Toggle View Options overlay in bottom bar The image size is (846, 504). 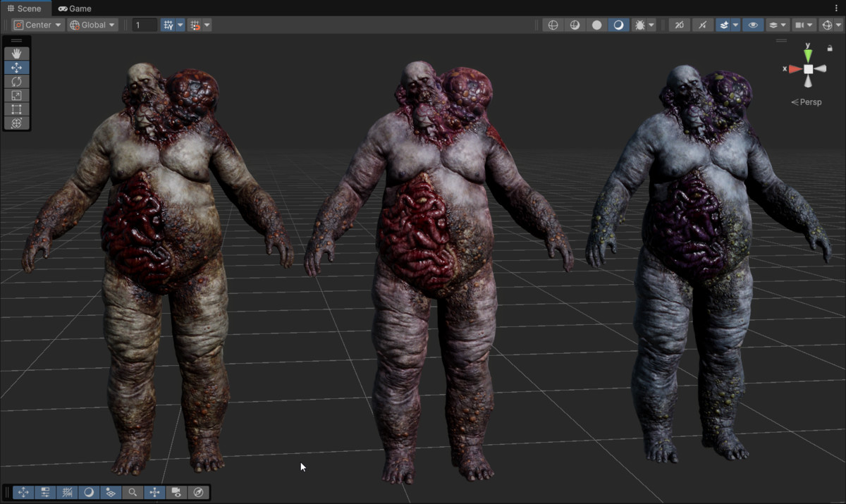click(111, 493)
